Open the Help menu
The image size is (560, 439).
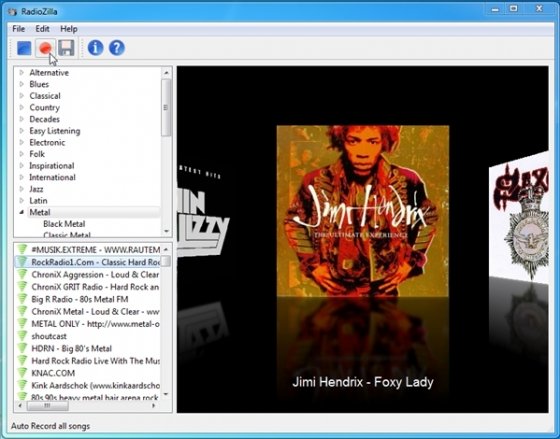click(69, 29)
